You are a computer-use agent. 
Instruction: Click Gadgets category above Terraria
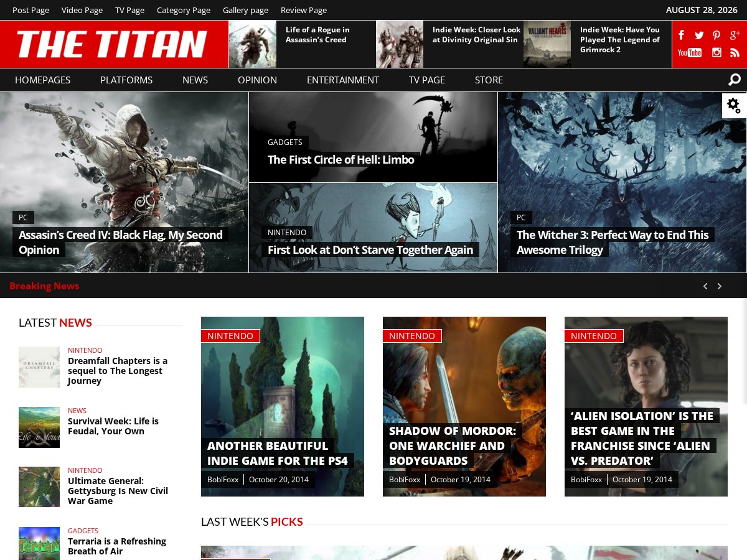pos(83,531)
